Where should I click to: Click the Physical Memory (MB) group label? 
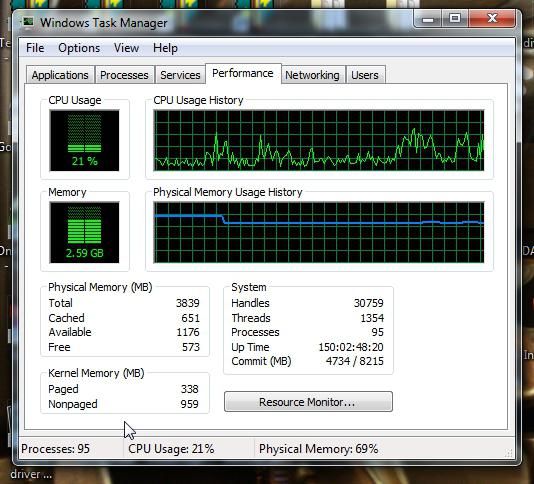pos(100,287)
